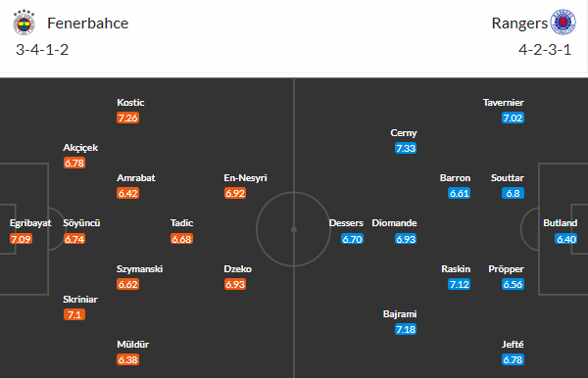Select Bajrami's 7.18 rating badge

406,329
